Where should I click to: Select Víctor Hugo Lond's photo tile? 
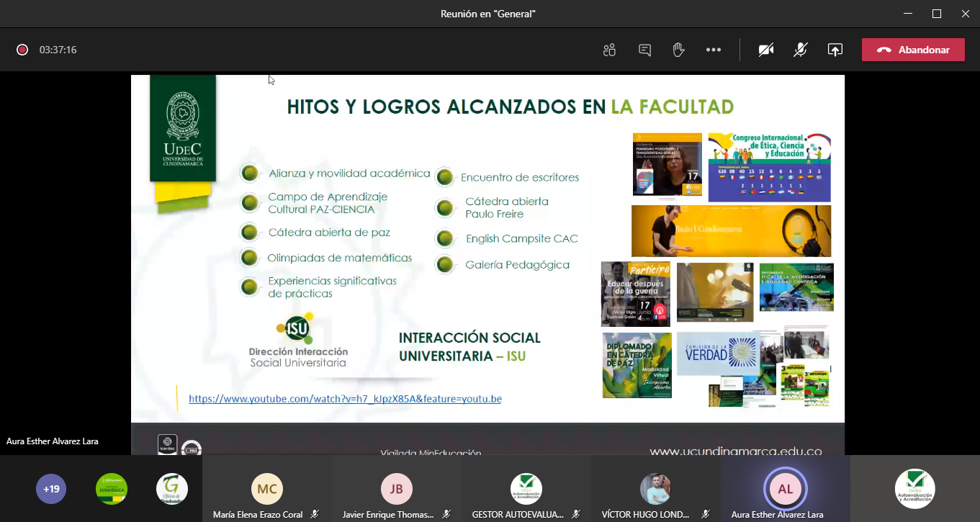656,489
